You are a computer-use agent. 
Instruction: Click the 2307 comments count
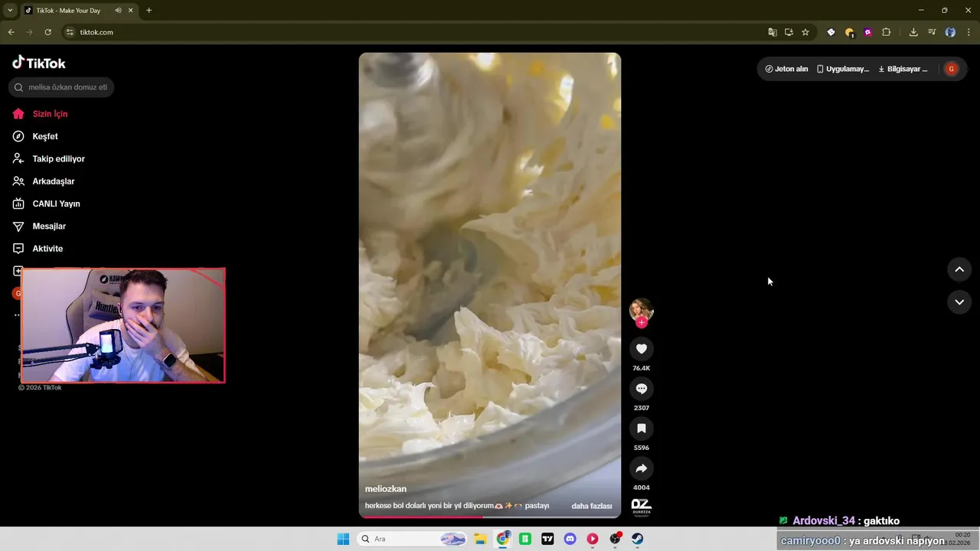pyautogui.click(x=642, y=408)
